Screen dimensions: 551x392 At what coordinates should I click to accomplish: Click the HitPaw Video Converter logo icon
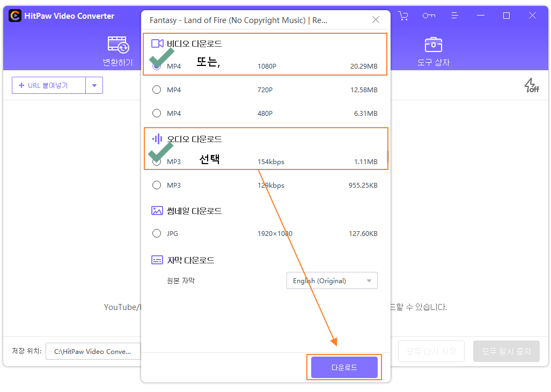tap(15, 16)
